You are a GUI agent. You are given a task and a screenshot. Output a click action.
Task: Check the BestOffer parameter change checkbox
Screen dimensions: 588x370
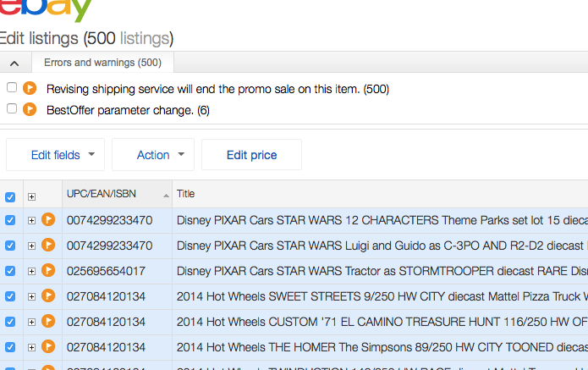[x=12, y=109]
